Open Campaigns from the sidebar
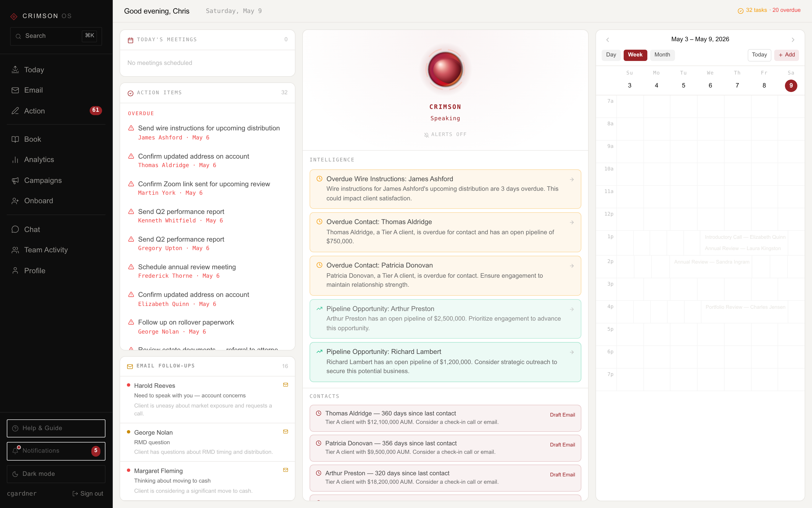 (x=56, y=180)
